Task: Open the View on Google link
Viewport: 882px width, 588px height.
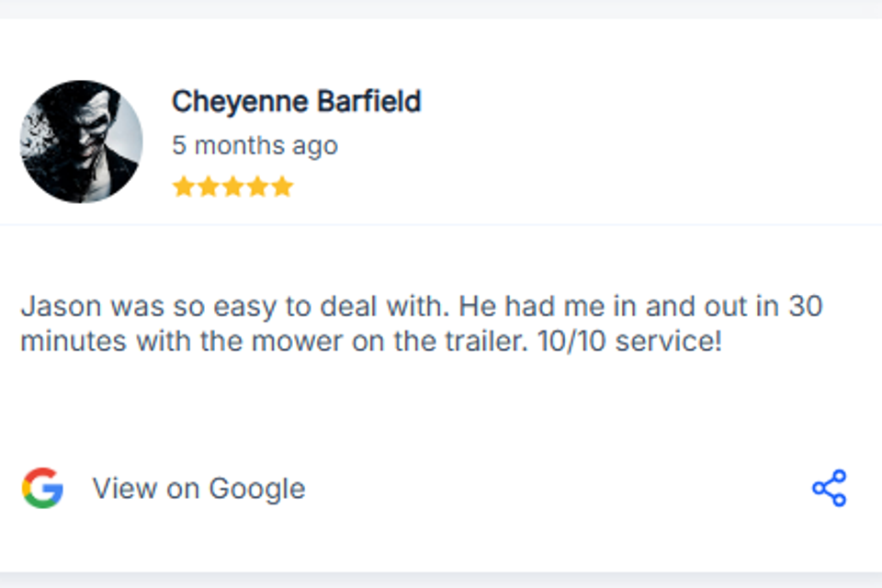Action: coord(198,488)
